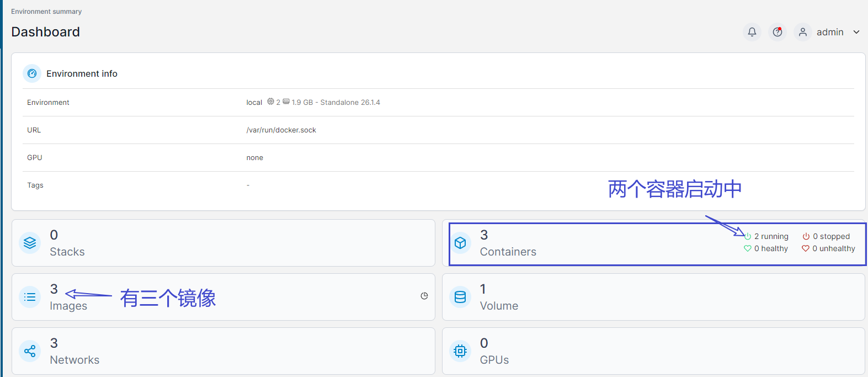The width and height of the screenshot is (868, 377).
Task: Click the notifications bell icon
Action: [x=752, y=32]
